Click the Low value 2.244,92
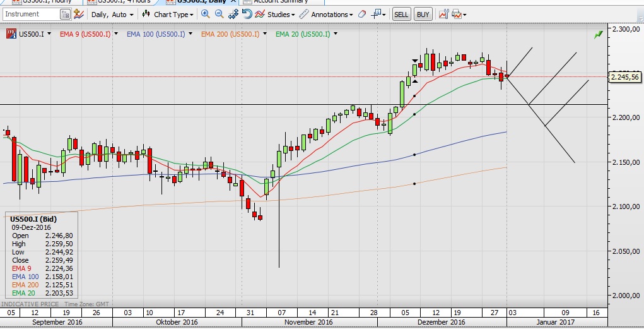 pyautogui.click(x=59, y=252)
